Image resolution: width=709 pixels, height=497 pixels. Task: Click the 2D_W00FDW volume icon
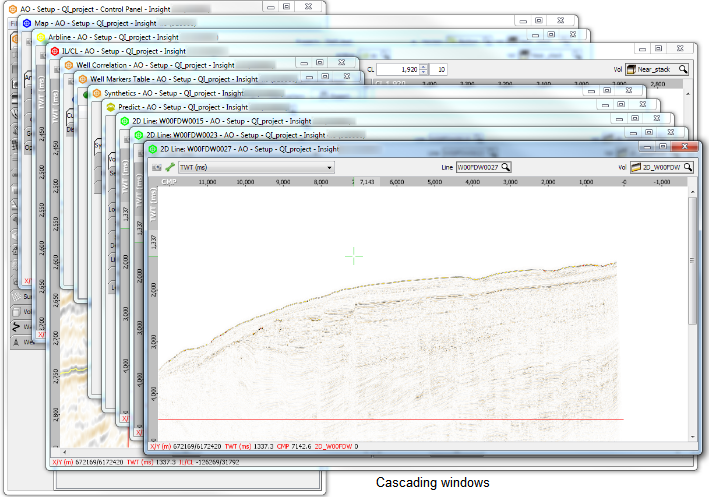(x=636, y=167)
